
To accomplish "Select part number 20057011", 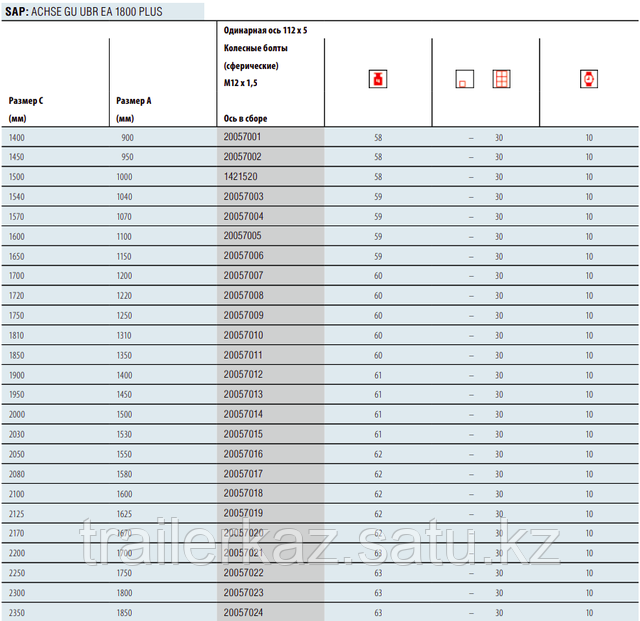I will pos(242,355).
